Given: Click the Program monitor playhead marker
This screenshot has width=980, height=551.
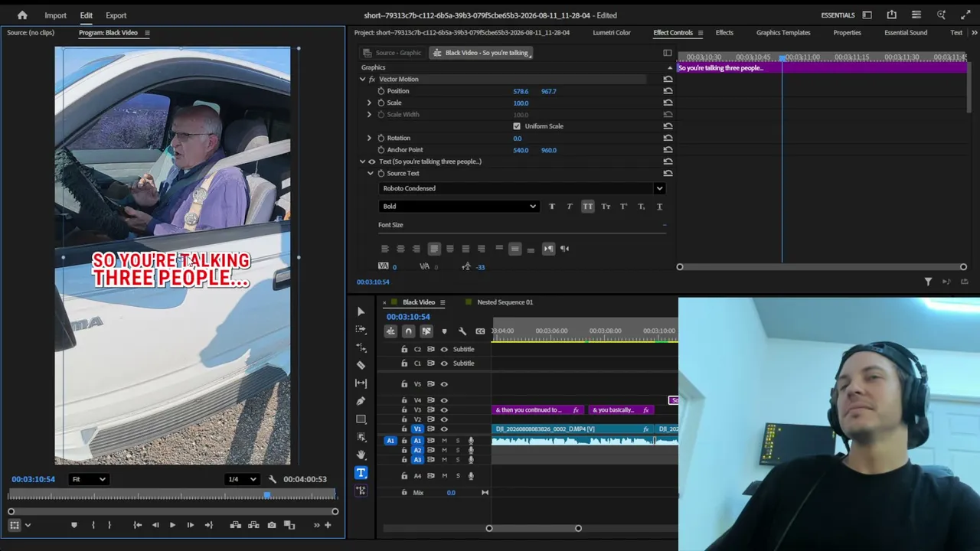Looking at the screenshot, I should [x=267, y=496].
